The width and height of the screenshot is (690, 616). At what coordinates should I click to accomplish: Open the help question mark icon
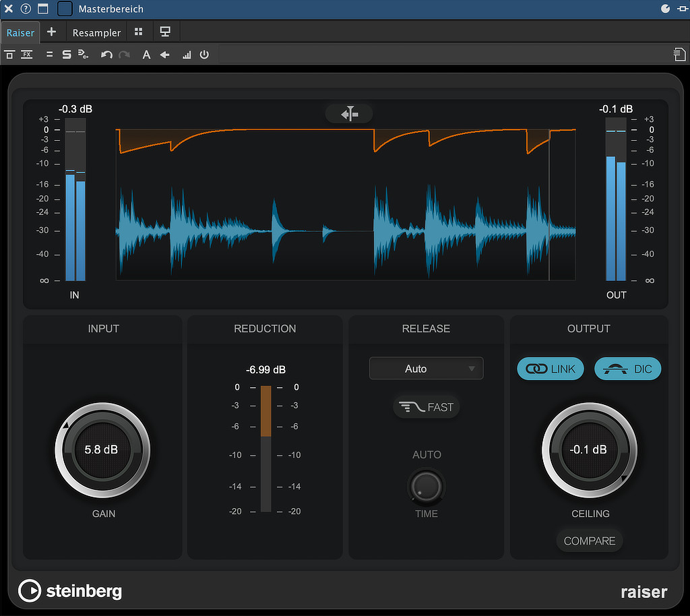26,8
